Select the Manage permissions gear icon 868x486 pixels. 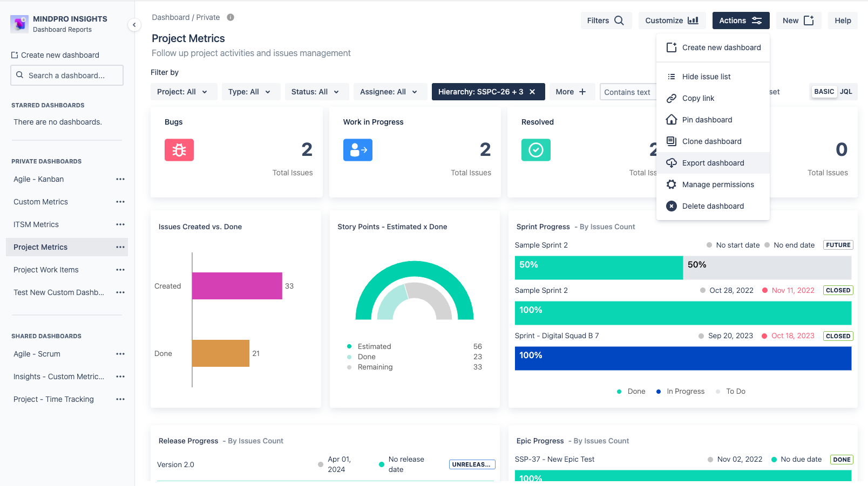point(671,184)
